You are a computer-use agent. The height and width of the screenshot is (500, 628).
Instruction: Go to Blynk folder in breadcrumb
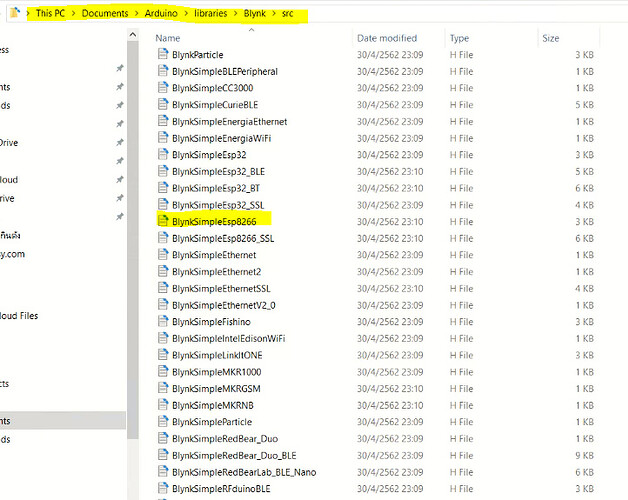255,13
